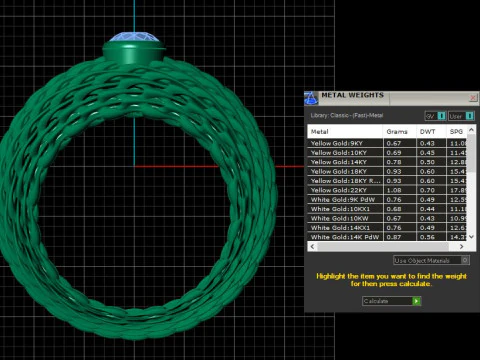
Task: Click the Library: Classic-(Fast)-Metal label
Action: [x=347, y=115]
